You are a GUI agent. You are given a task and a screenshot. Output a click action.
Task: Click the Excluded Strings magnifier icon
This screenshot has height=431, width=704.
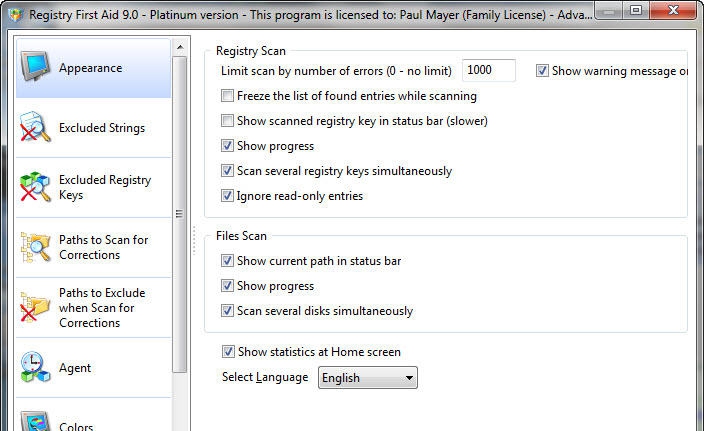coord(35,127)
